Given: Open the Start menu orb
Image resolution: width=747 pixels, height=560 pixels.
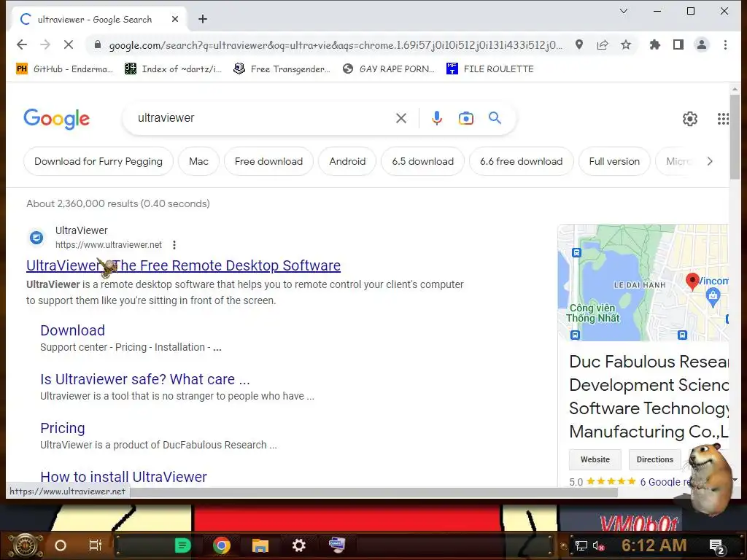Looking at the screenshot, I should point(26,545).
